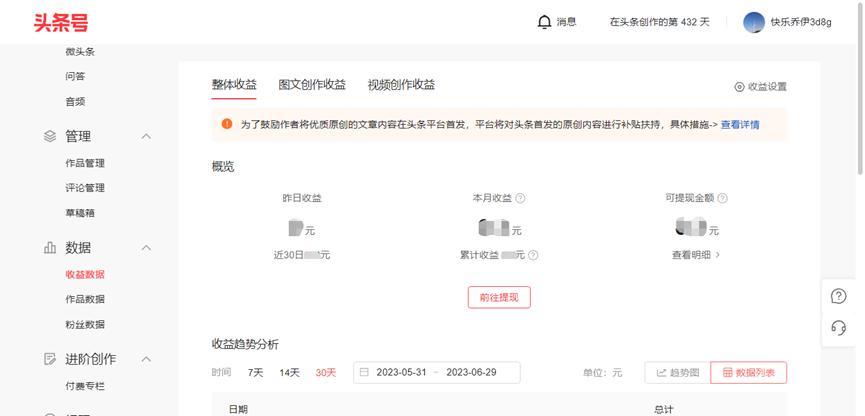Viewport: 865px width, 416px height.
Task: Click the page vertical scrollbar
Action: point(861,88)
